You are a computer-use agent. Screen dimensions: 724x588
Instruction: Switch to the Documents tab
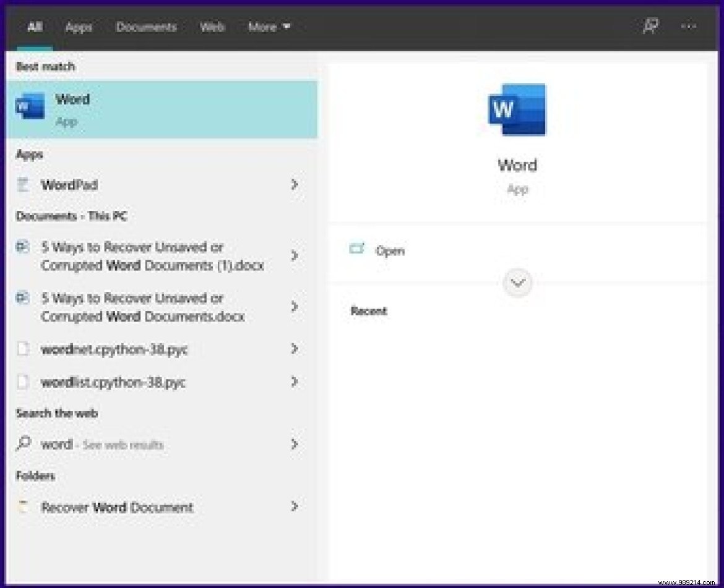146,27
